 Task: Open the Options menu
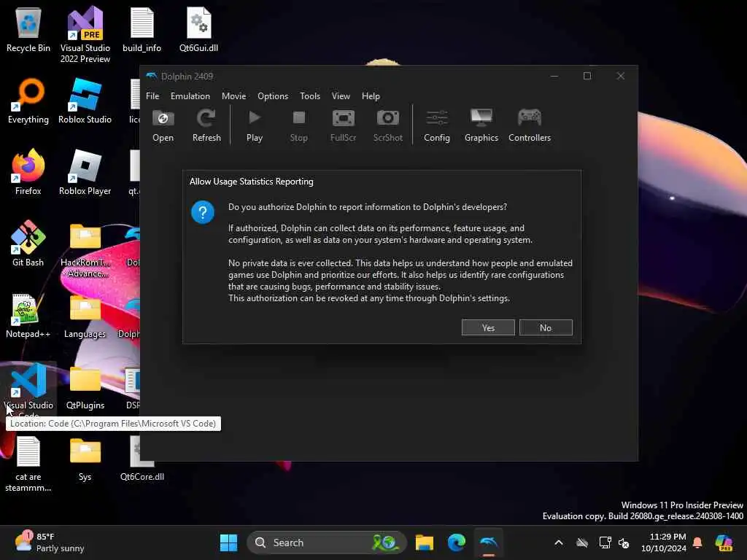(273, 96)
